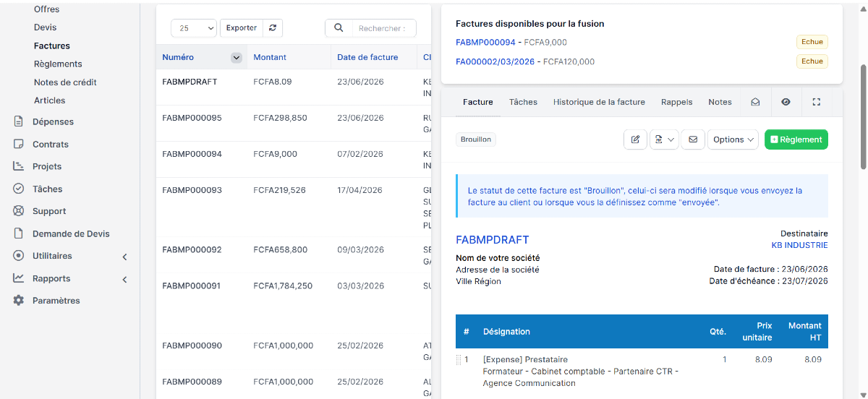The image size is (868, 399).
Task: Open FABMP000094 link in fusion list
Action: pyautogui.click(x=485, y=43)
